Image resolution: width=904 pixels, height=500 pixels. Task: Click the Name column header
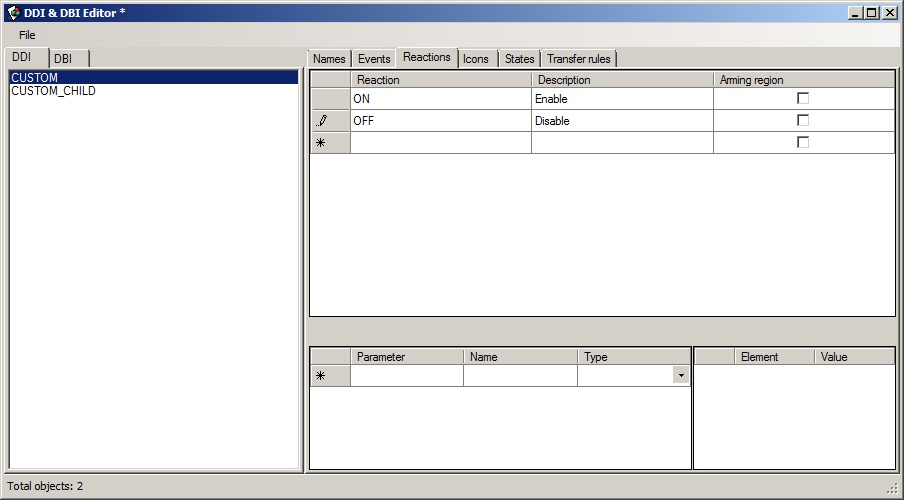(x=520, y=357)
